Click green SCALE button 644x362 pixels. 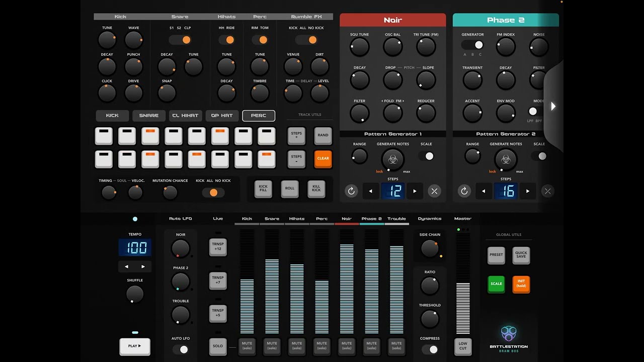click(x=497, y=284)
